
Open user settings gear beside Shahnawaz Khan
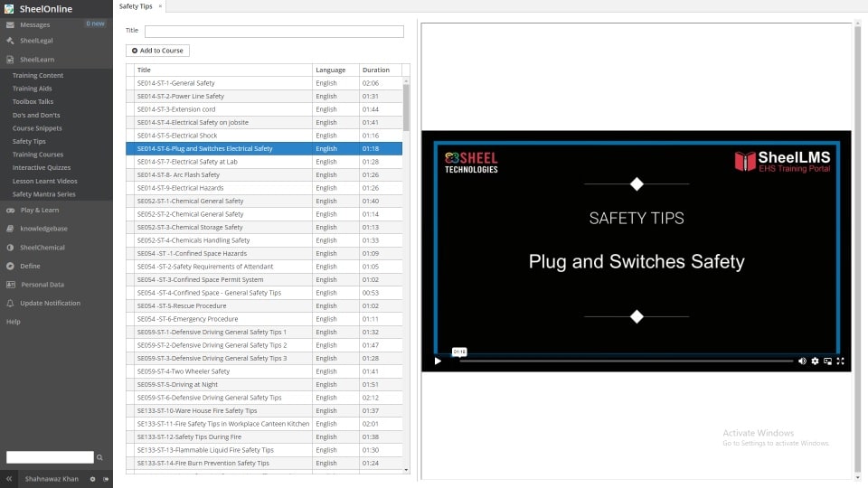[x=92, y=479]
